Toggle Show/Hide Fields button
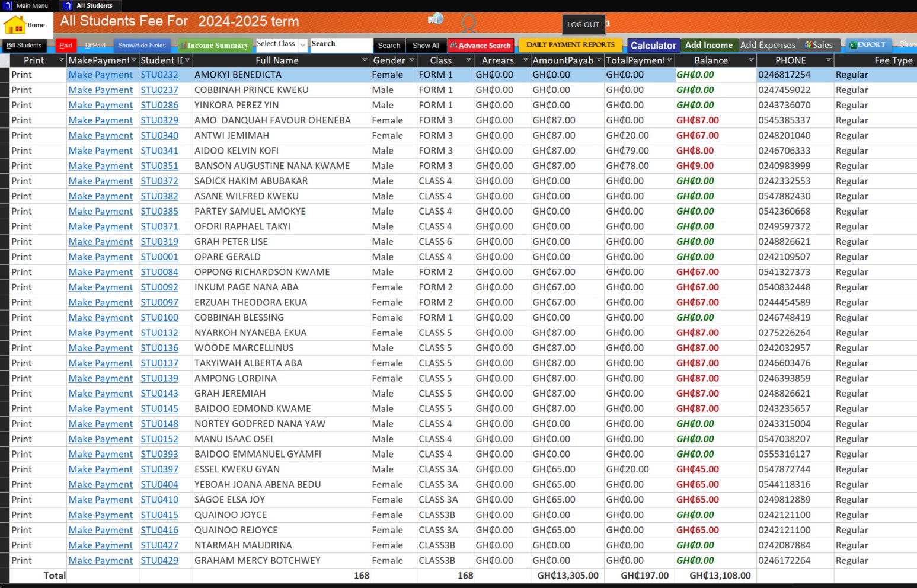Viewport: 917px width, 588px height. click(142, 46)
